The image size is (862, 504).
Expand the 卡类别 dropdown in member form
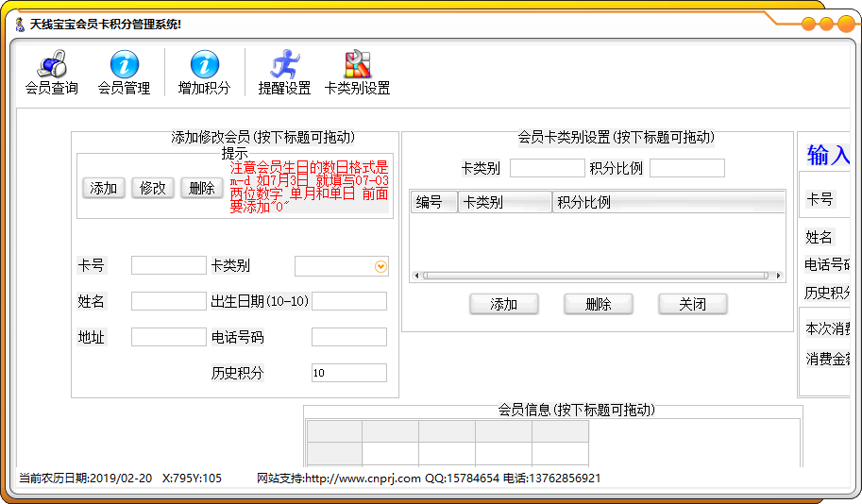pyautogui.click(x=380, y=266)
